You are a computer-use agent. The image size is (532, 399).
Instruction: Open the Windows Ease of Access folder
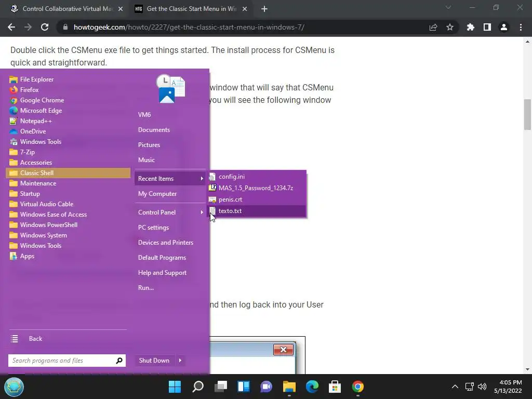pyautogui.click(x=68, y=215)
